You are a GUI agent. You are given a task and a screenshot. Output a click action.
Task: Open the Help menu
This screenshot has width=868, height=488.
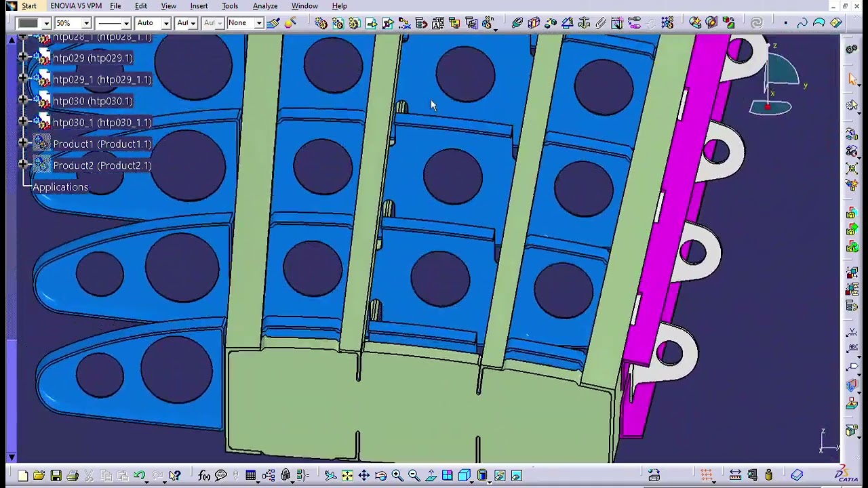340,6
